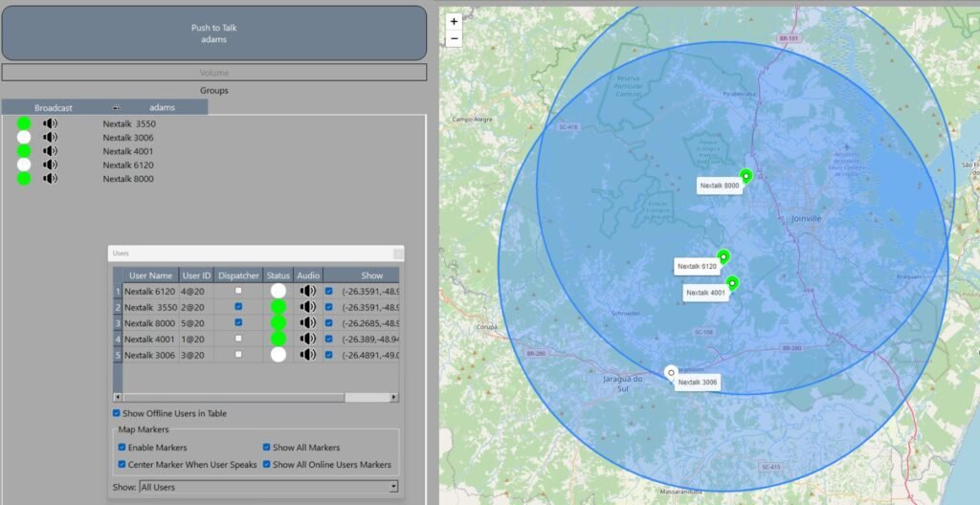980x505 pixels.
Task: Toggle Dispatcher checkbox for Nextalk 4001 in Users table
Action: [x=238, y=339]
